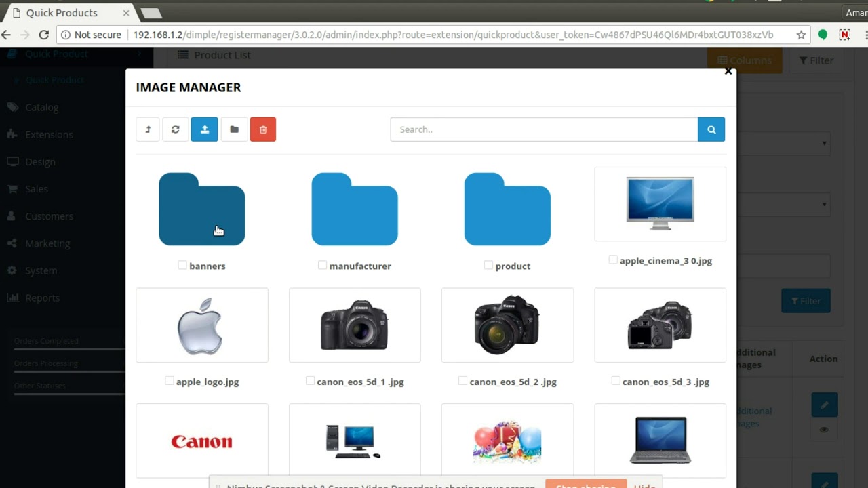The height and width of the screenshot is (488, 868).
Task: Click the blue Filter button
Action: 806,300
